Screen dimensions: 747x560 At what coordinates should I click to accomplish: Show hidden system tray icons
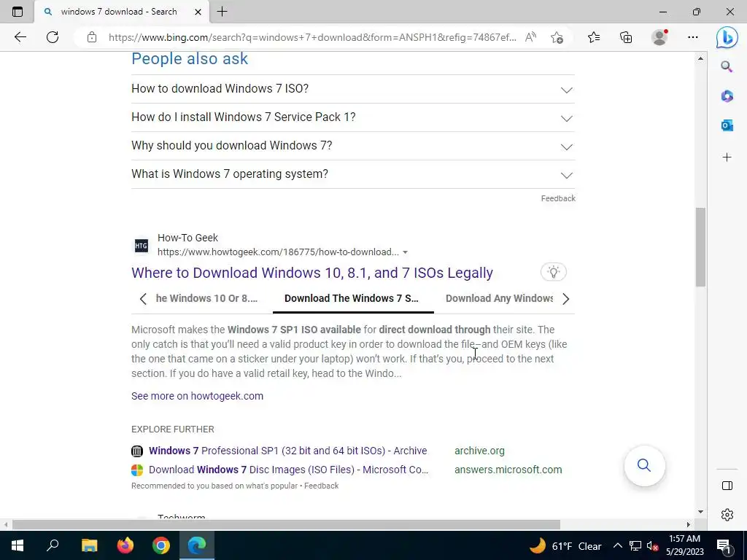[617, 545]
